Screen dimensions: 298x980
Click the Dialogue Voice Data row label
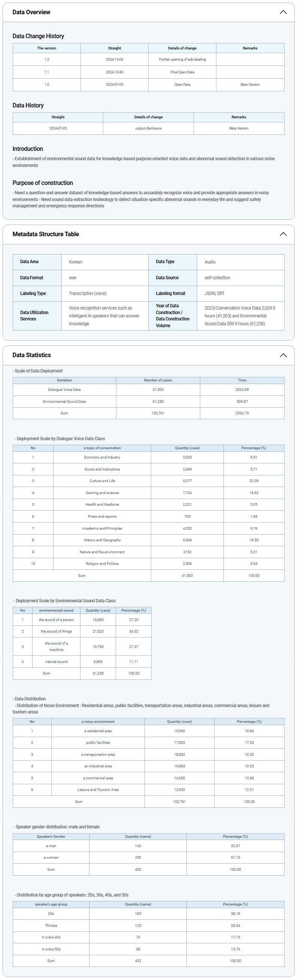tap(64, 390)
